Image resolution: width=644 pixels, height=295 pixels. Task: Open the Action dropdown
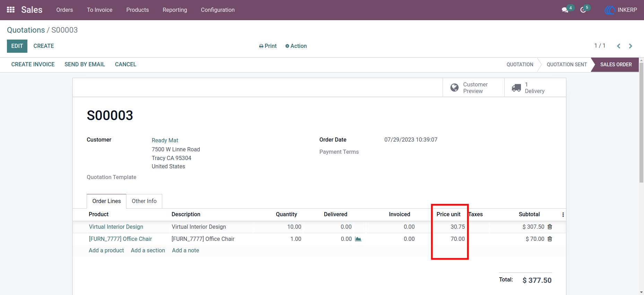[296, 46]
